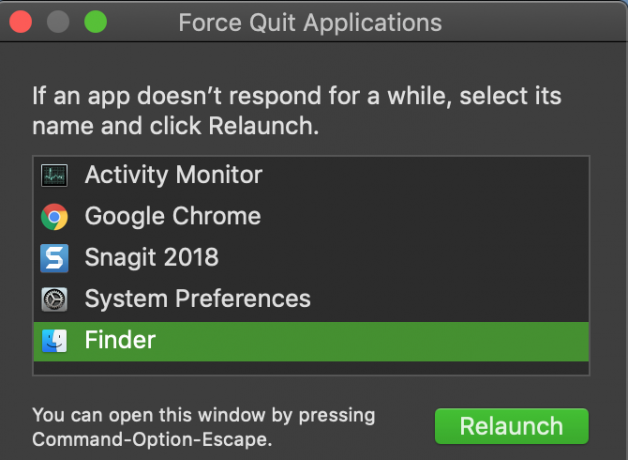
Task: Select the System Preferences name text
Action: [197, 299]
